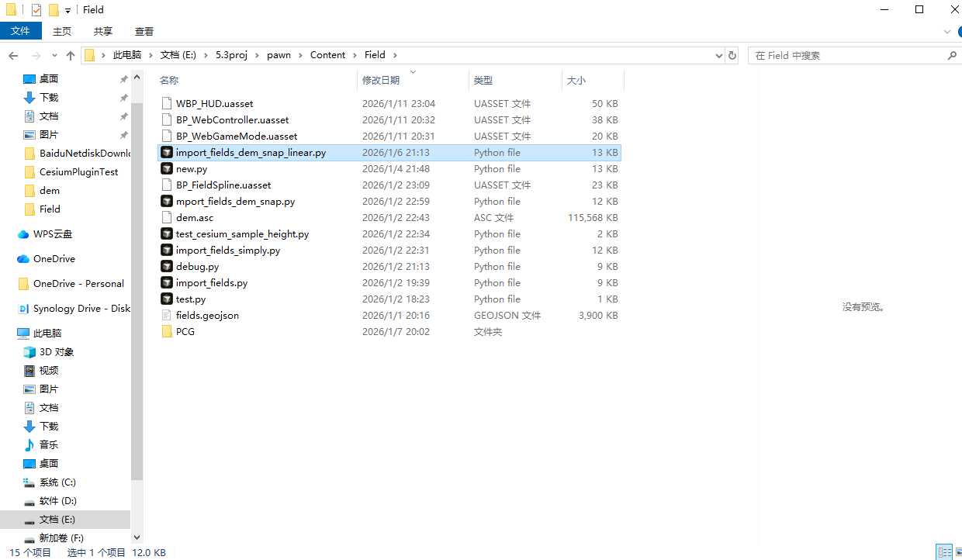Click the GEOJSON 文件 type cell
The image size is (962, 560).
507,315
